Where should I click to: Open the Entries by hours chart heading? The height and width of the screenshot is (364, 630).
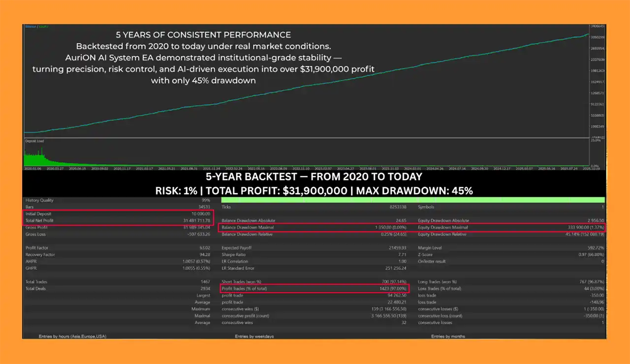[72, 336]
